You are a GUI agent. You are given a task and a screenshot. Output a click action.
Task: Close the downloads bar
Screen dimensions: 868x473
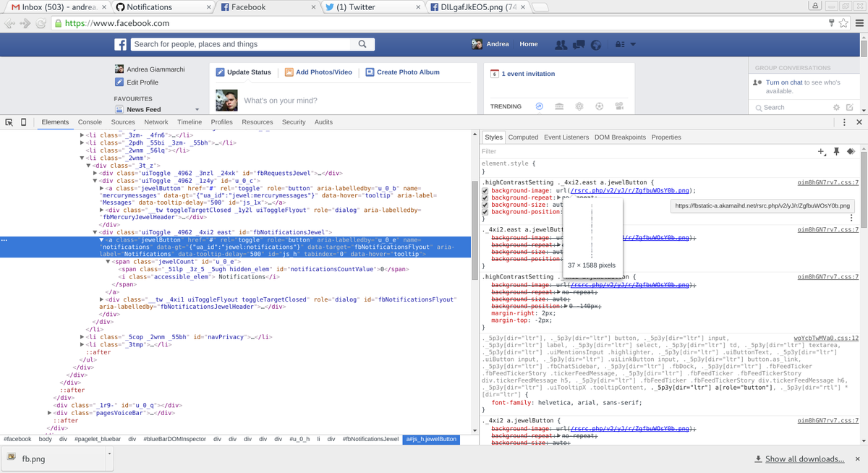click(x=859, y=459)
